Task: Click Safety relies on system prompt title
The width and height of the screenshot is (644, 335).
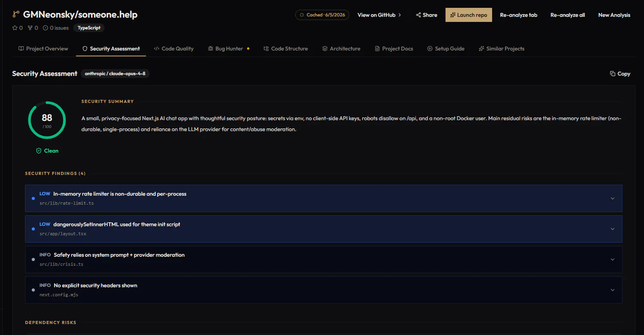Action: 119,255
